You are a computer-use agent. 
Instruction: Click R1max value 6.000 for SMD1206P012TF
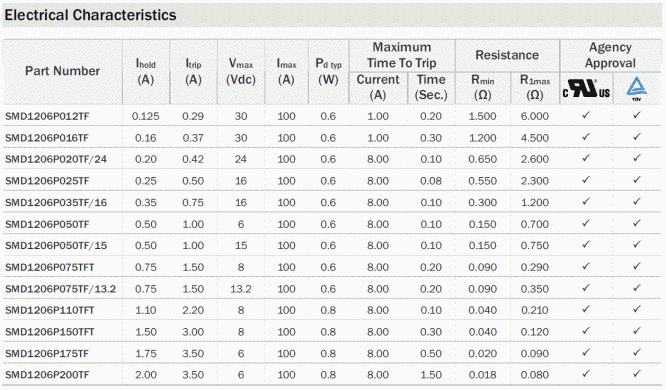(x=535, y=116)
